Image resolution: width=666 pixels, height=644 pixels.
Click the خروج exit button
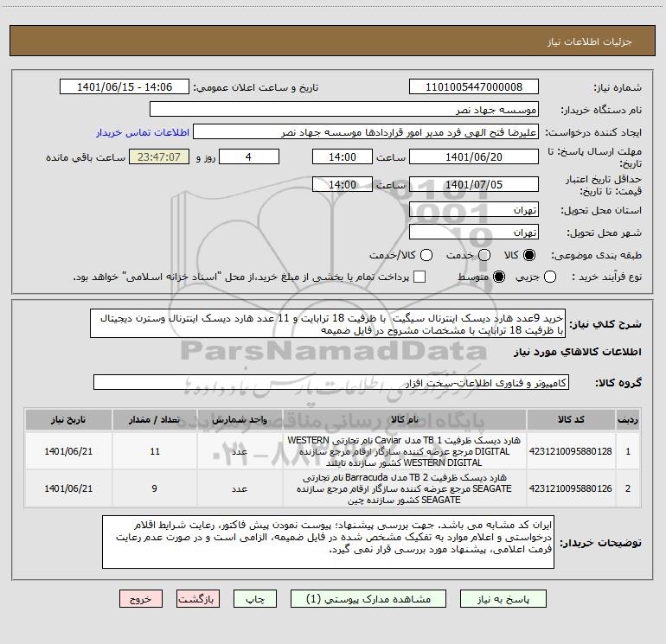click(x=141, y=598)
